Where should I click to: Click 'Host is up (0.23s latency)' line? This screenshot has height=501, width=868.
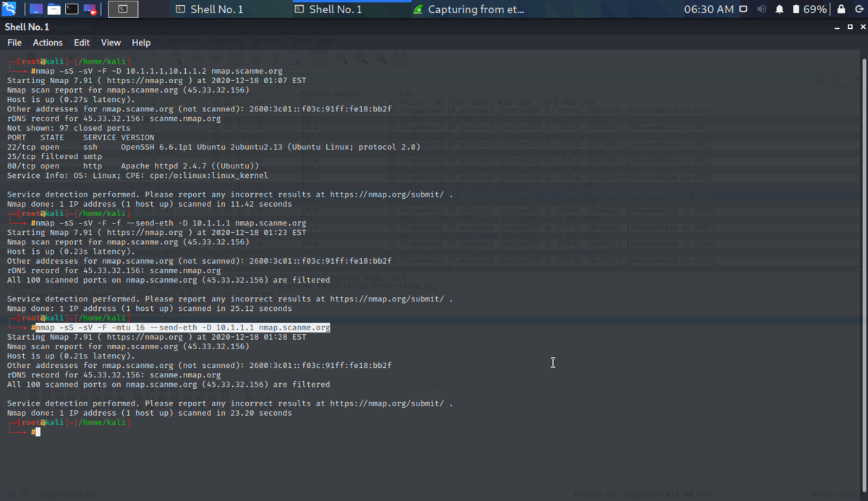pyautogui.click(x=71, y=252)
